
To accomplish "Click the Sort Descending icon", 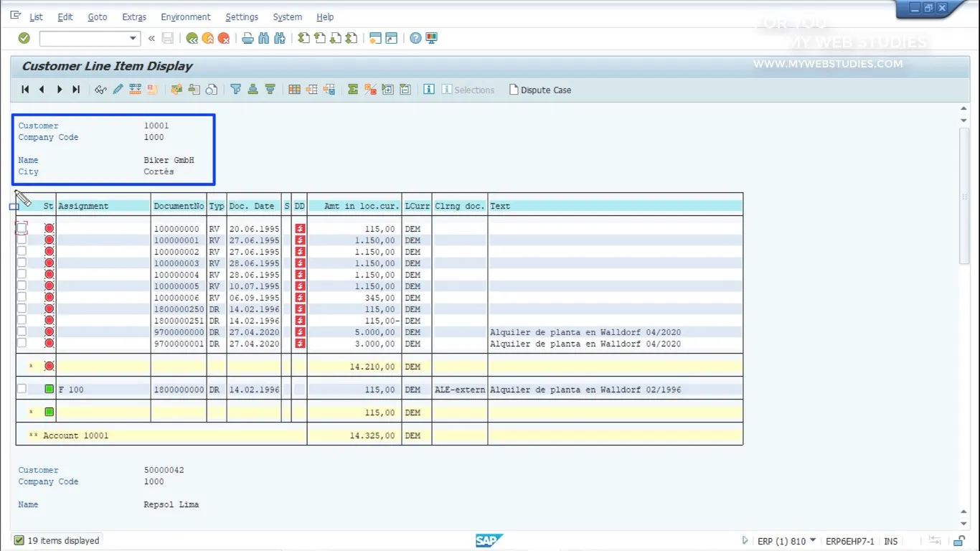I will point(270,90).
